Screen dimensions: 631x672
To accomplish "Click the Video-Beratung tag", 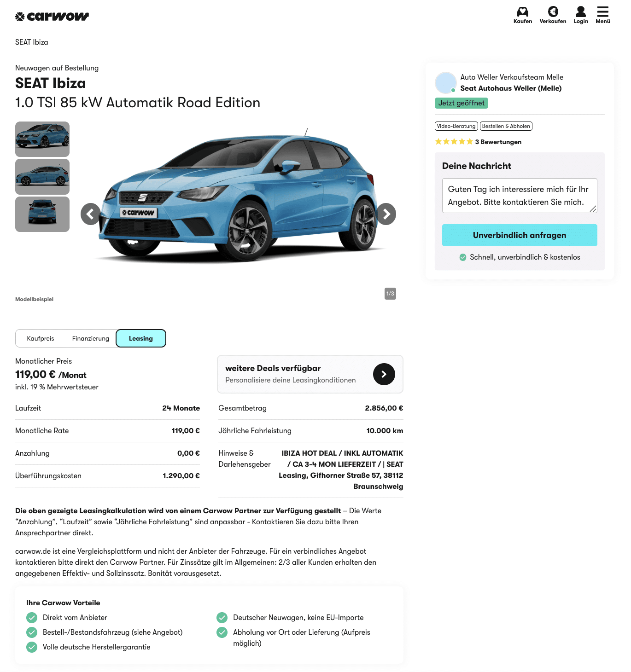I will (x=456, y=126).
